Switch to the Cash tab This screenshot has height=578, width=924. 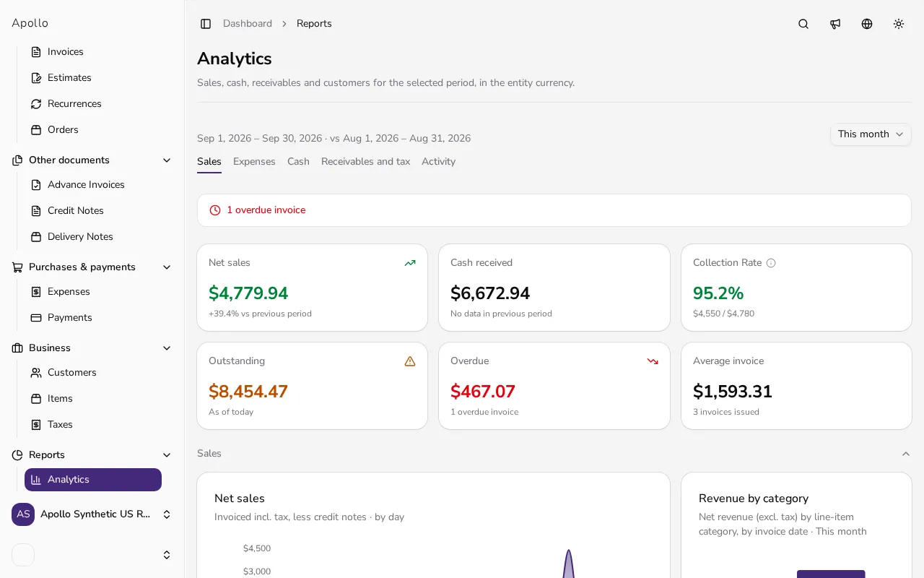(298, 162)
